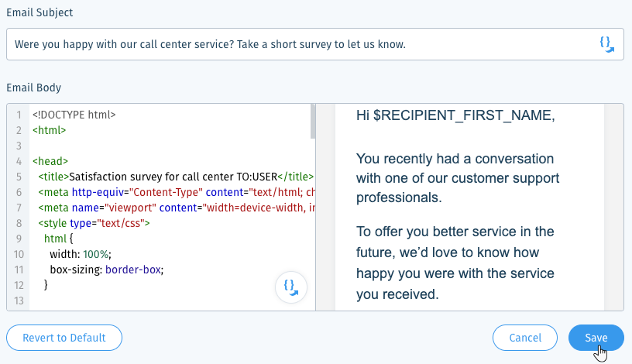The image size is (632, 364).
Task: Click the insert variable icon in code editor
Action: 291,287
